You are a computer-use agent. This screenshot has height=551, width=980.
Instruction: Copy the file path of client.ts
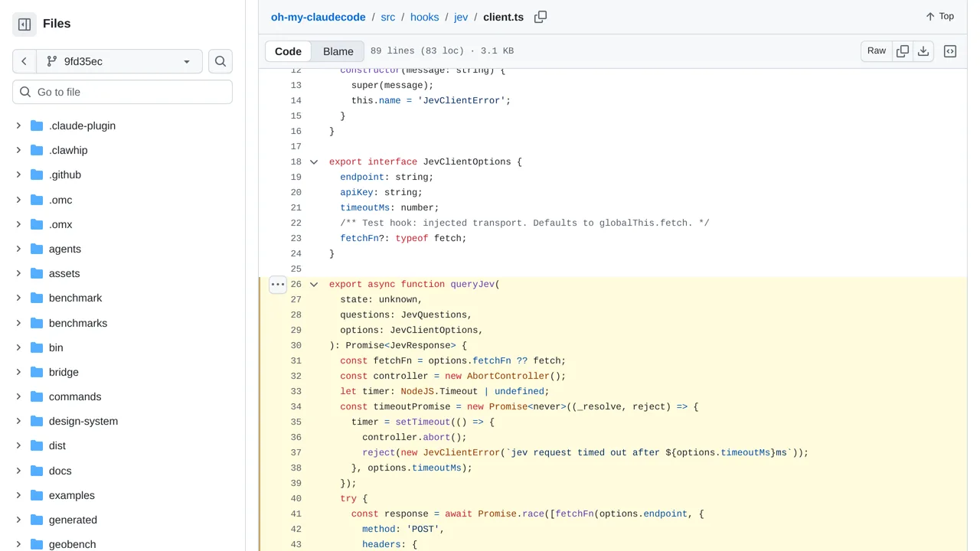point(541,17)
